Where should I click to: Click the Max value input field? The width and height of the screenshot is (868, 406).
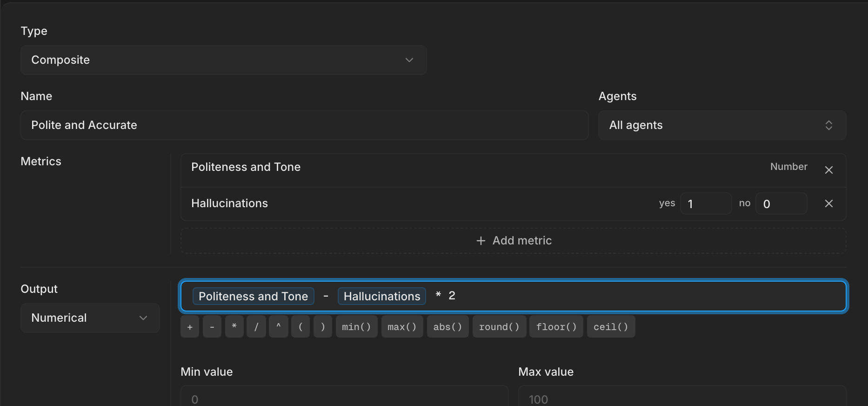pyautogui.click(x=682, y=396)
